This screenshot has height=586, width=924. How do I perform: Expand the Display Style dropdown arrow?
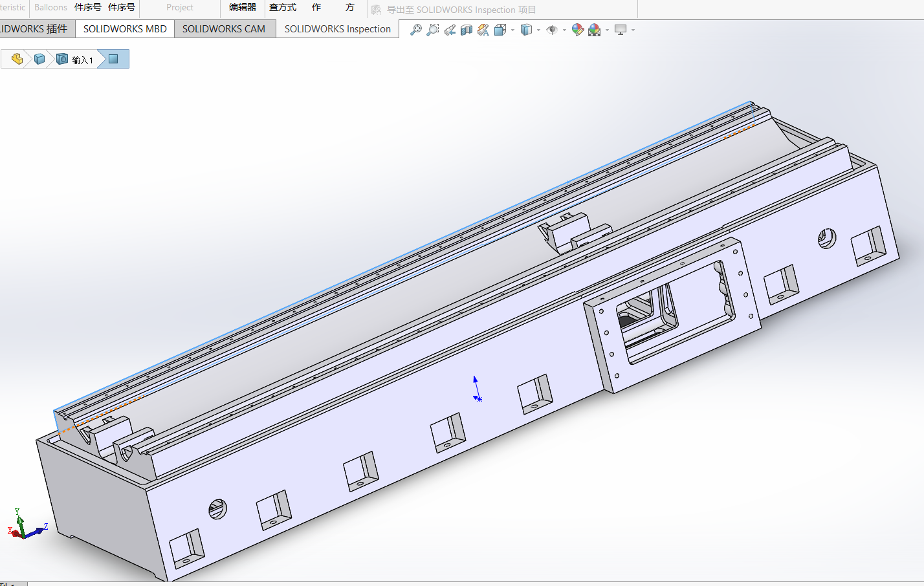539,30
